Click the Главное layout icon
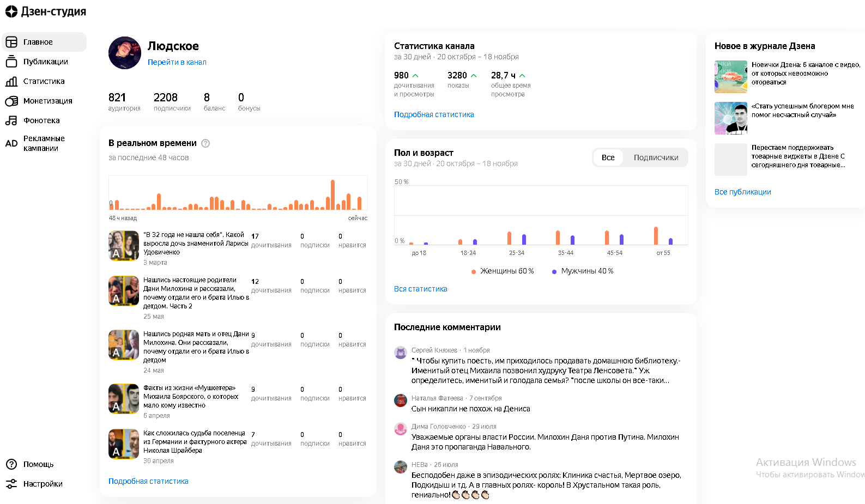The image size is (865, 504). [x=11, y=42]
